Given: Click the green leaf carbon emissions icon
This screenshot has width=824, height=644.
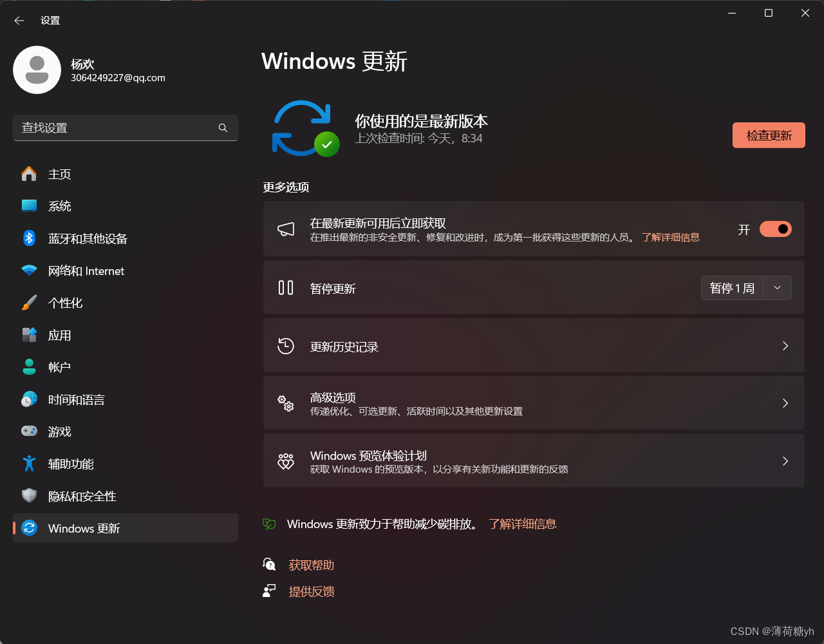Looking at the screenshot, I should [x=269, y=524].
